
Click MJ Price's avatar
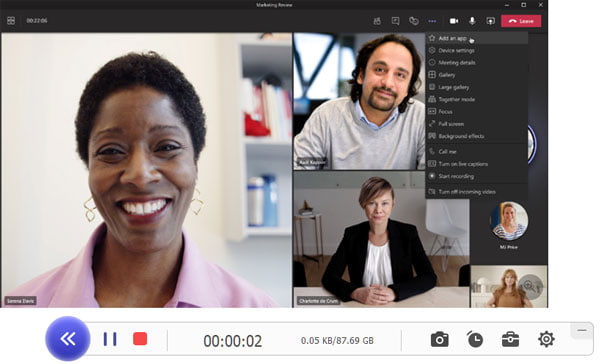pyautogui.click(x=509, y=221)
